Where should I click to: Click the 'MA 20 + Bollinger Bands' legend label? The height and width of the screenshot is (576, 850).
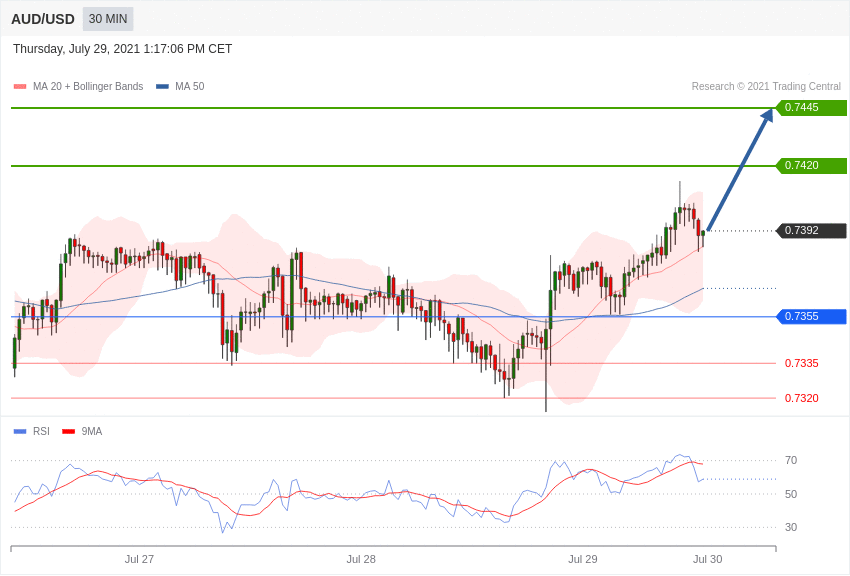(x=88, y=86)
